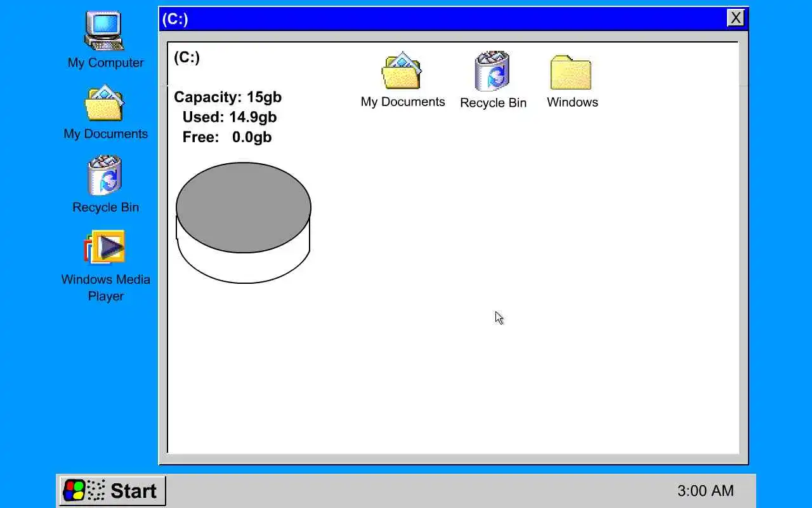The width and height of the screenshot is (812, 508).
Task: Click the Start button
Action: (112, 491)
